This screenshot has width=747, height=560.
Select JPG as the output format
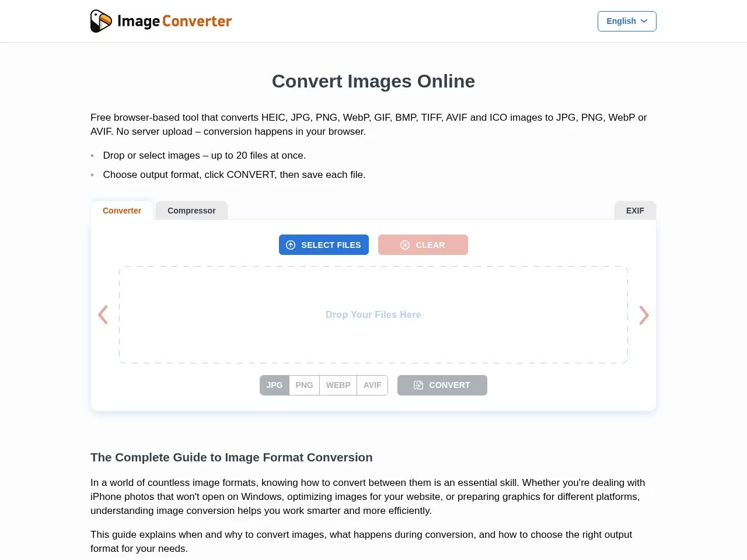point(274,385)
